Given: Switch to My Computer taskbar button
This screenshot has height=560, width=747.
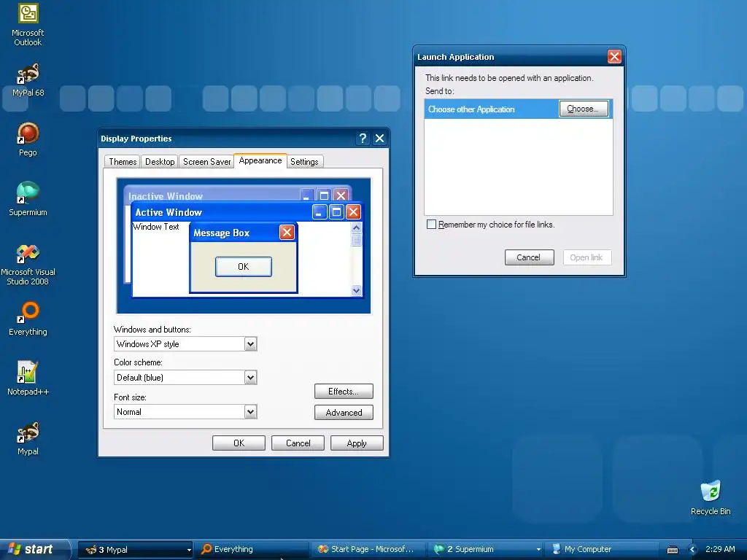Looking at the screenshot, I should point(603,550).
